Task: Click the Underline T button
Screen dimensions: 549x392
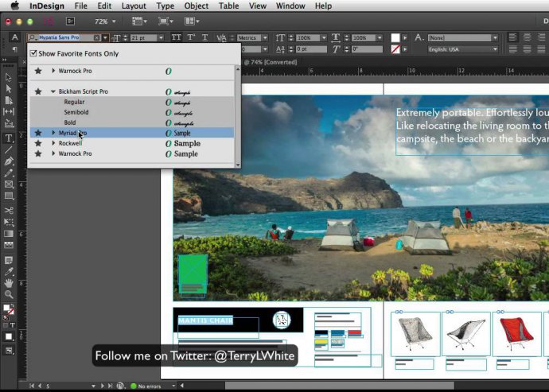Action: click(205, 37)
